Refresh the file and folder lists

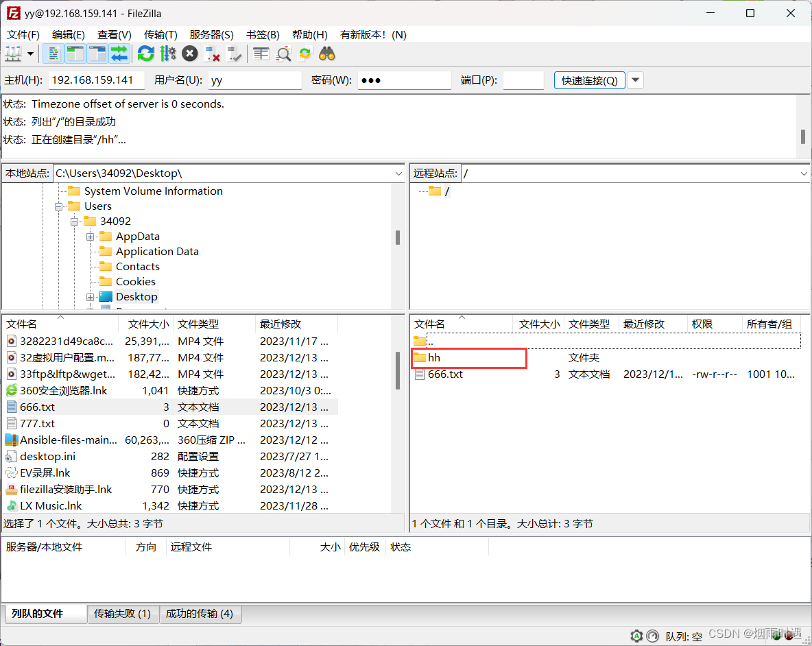click(x=145, y=53)
